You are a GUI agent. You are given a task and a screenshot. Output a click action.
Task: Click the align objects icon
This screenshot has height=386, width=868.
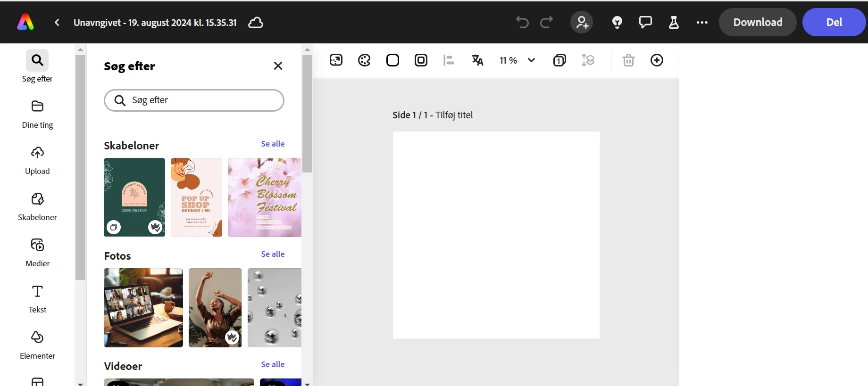coord(449,60)
